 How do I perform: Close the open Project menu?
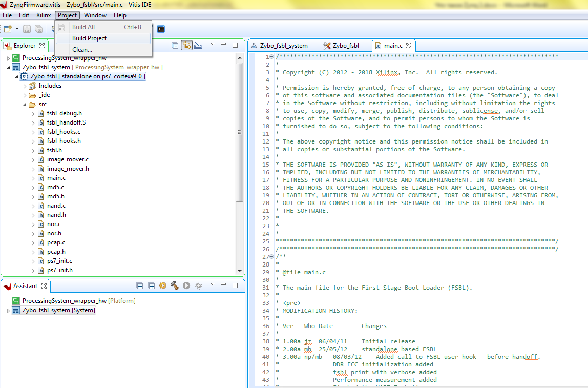pyautogui.click(x=68, y=15)
